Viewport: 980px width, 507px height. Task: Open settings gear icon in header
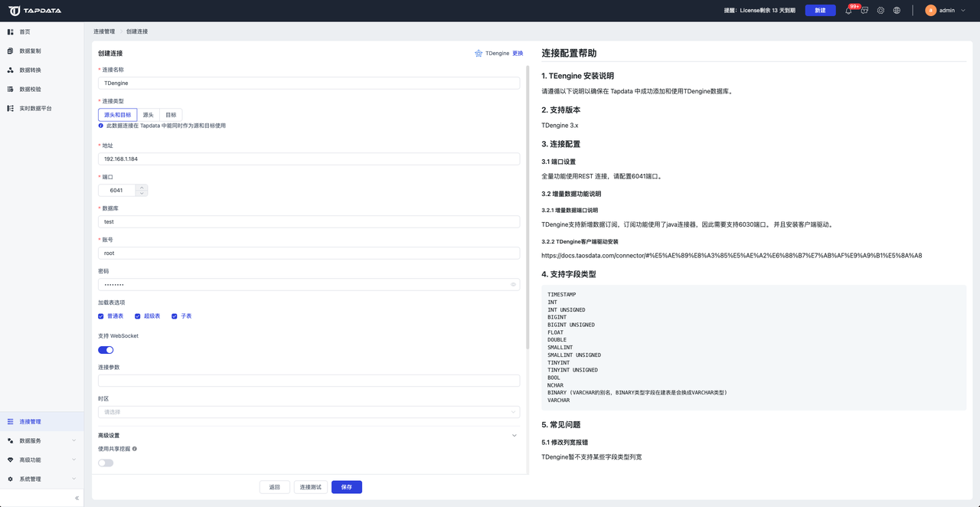pos(880,11)
